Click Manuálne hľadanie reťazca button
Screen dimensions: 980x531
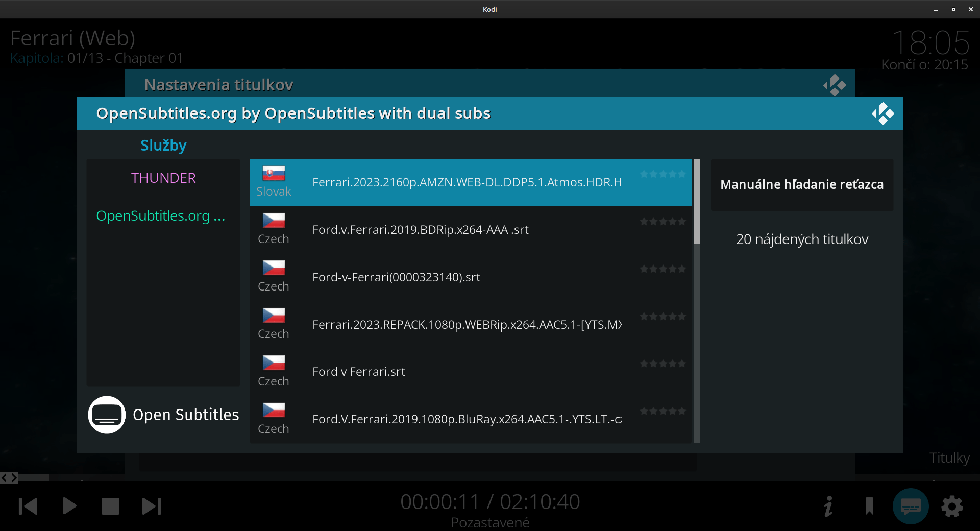[802, 184]
